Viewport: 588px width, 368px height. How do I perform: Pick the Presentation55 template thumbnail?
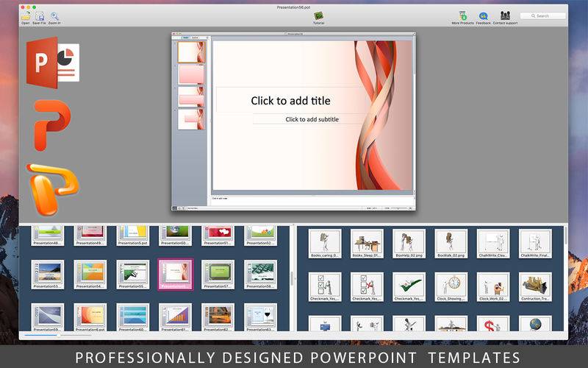[133, 275]
